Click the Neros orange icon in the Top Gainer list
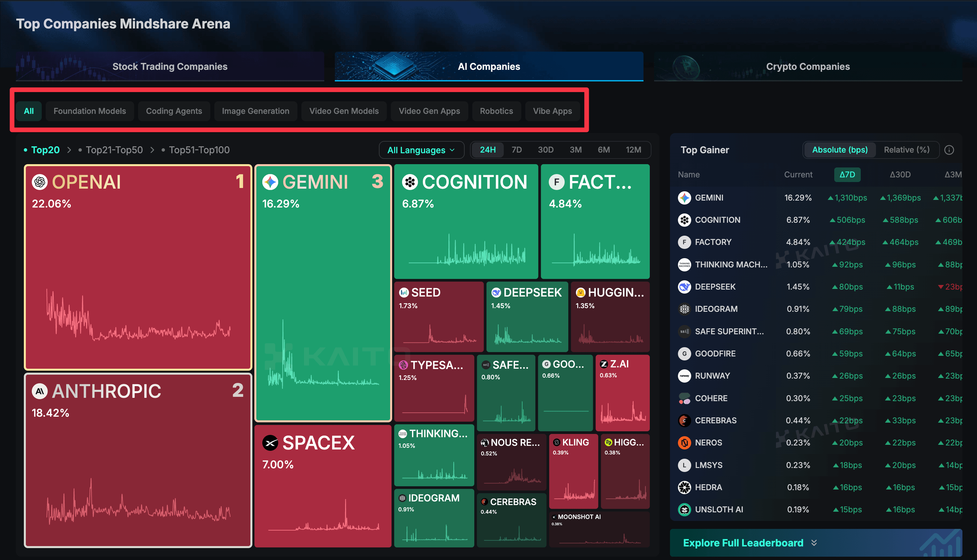The image size is (977, 560). (x=684, y=443)
